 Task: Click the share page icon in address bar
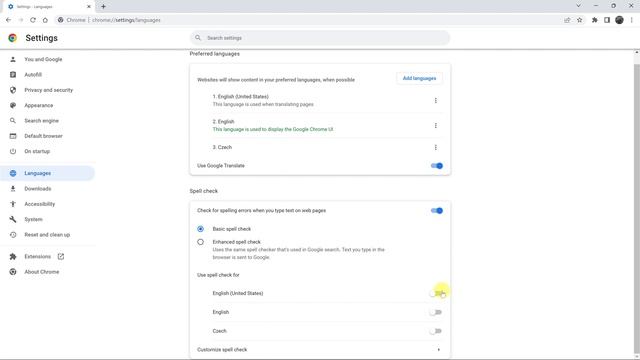click(567, 20)
